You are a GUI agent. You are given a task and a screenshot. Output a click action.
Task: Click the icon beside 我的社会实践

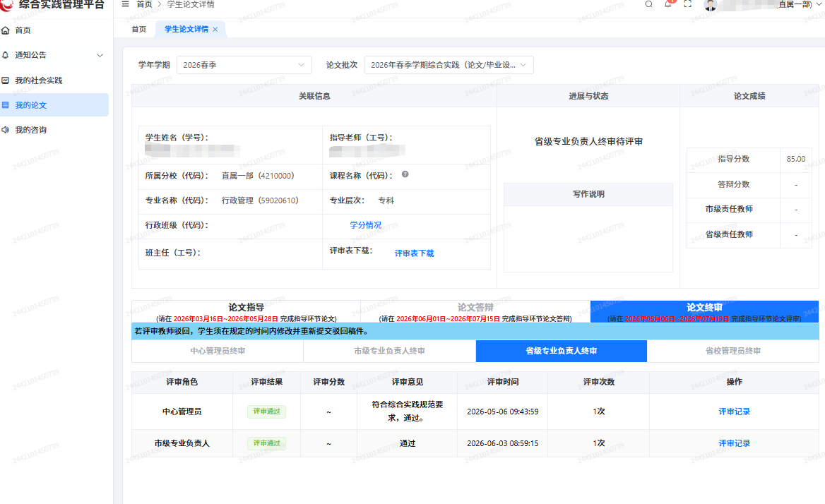pyautogui.click(x=6, y=80)
